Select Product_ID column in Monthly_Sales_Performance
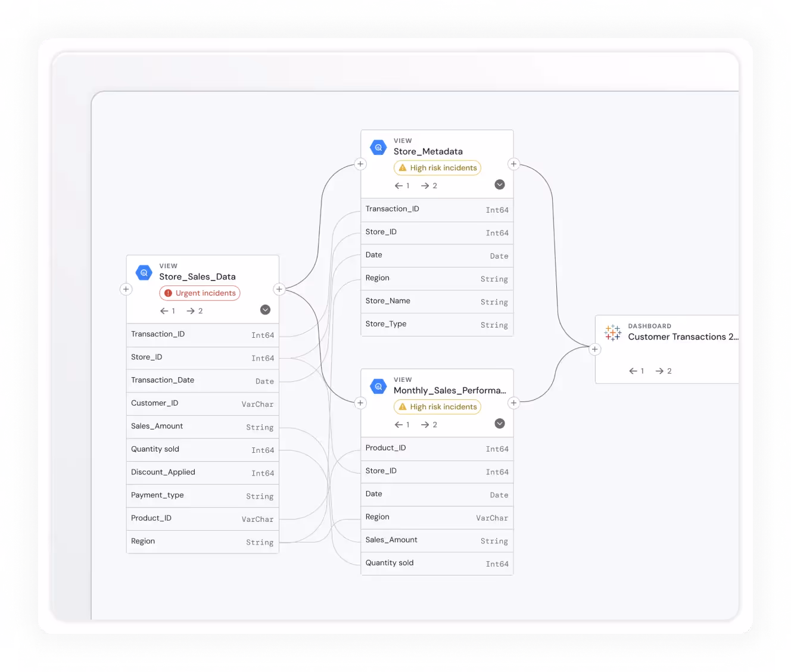The image size is (791, 672). (437, 449)
